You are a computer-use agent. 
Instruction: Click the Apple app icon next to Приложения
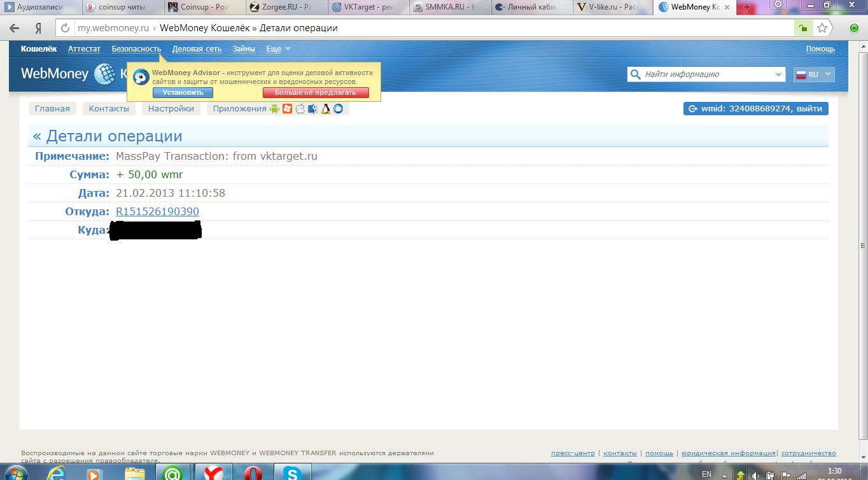(300, 109)
